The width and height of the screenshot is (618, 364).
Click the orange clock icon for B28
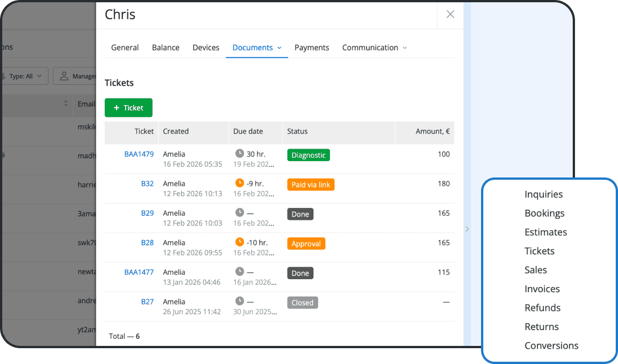pos(239,242)
